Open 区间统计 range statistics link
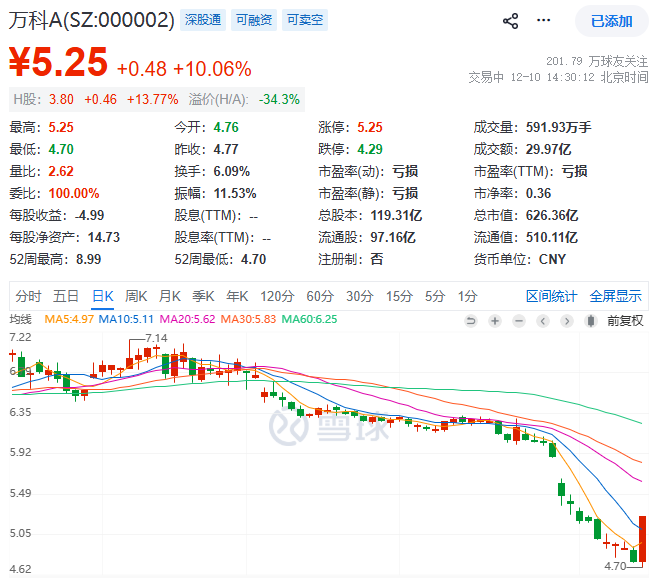This screenshot has height=578, width=654. point(552,296)
